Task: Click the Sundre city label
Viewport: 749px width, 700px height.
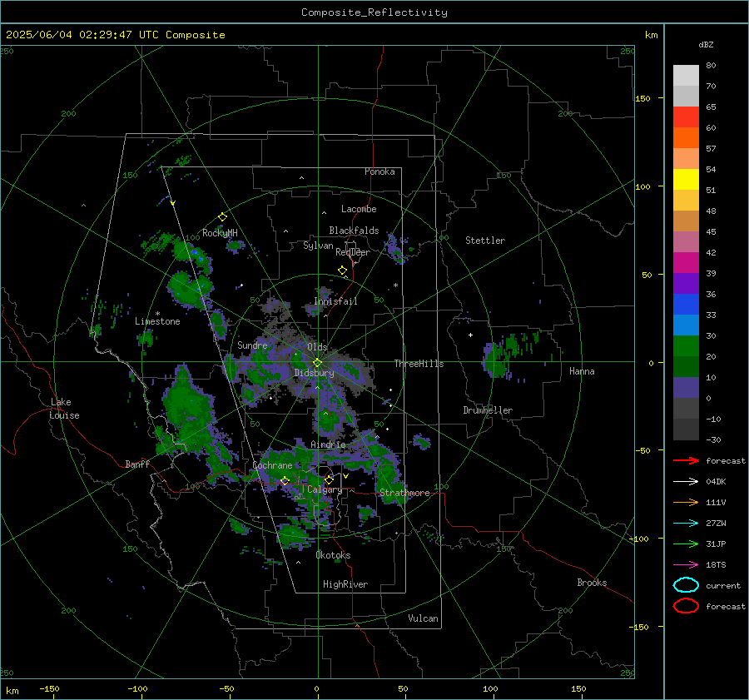Action: (x=252, y=345)
